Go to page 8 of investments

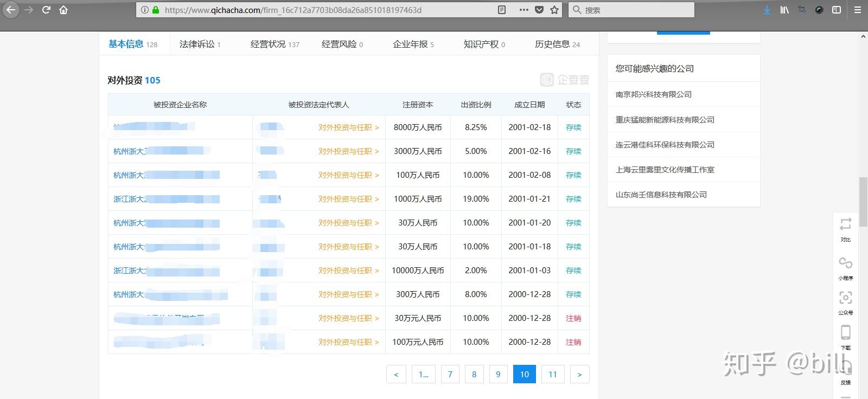[474, 374]
